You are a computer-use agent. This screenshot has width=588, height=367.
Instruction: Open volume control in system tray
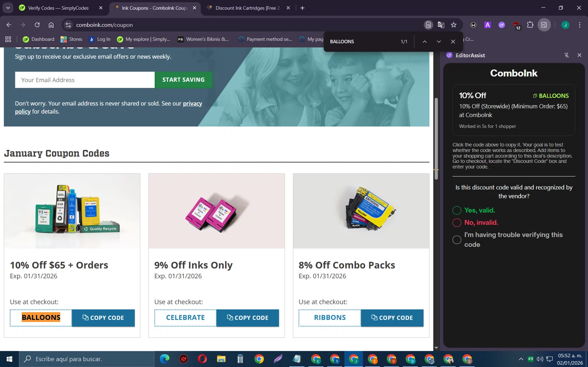(540, 359)
